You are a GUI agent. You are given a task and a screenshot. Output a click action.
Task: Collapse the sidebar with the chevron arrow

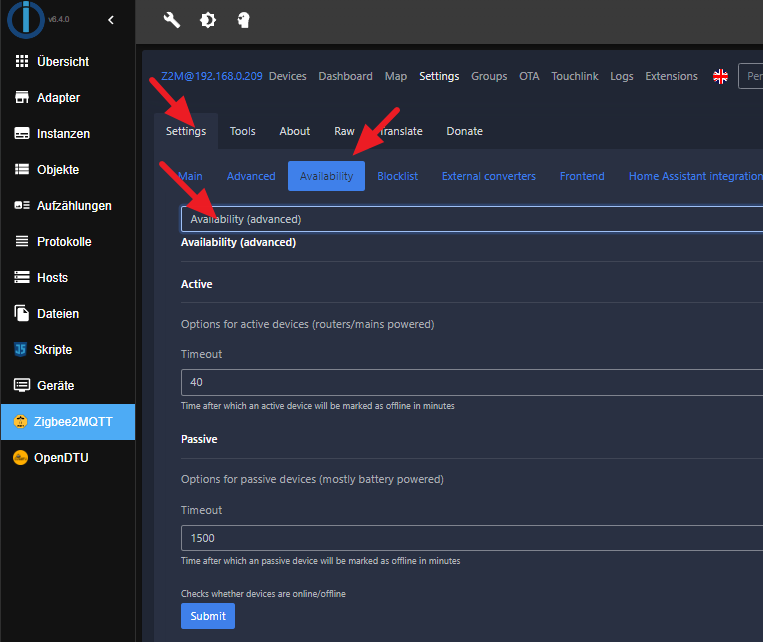click(x=111, y=20)
